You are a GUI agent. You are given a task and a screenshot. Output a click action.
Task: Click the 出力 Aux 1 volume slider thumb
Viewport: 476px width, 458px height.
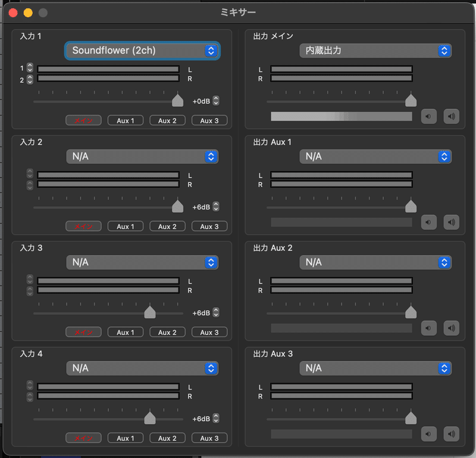point(411,206)
